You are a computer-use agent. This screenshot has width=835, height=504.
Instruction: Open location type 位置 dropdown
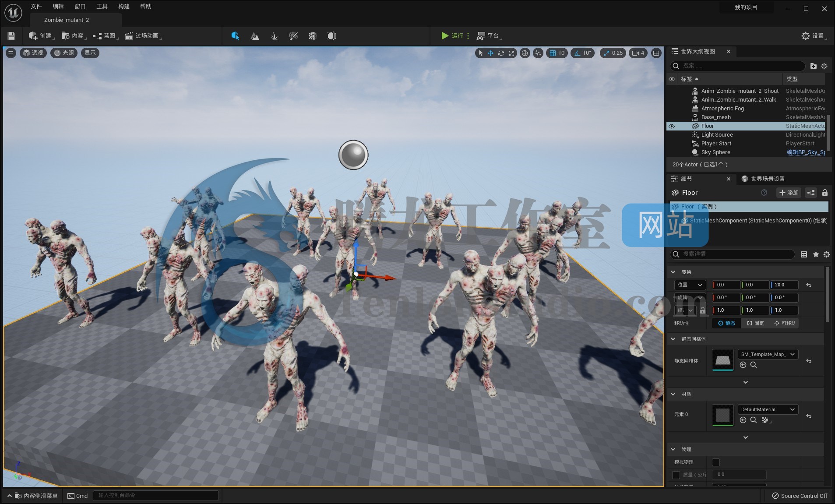click(x=690, y=285)
